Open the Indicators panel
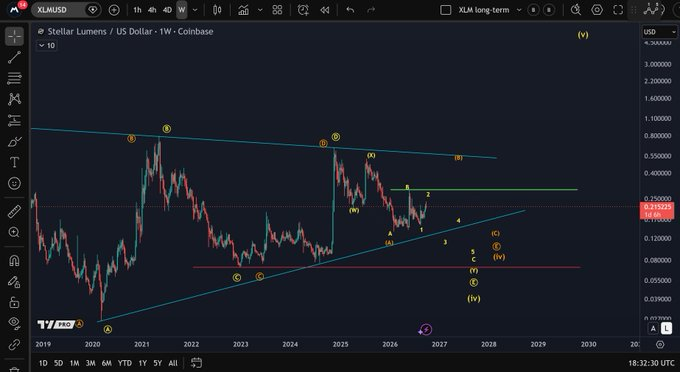Image resolution: width=680 pixels, height=372 pixels. click(244, 10)
